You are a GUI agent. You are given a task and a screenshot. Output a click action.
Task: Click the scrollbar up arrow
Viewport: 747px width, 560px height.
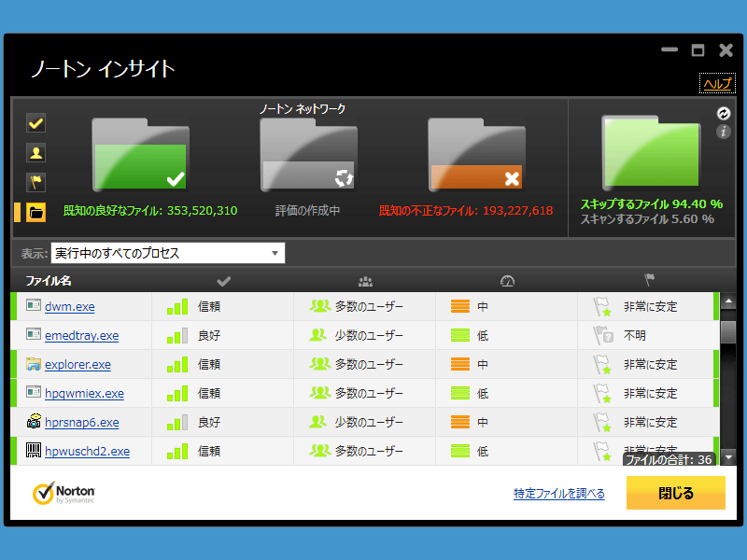(x=728, y=301)
